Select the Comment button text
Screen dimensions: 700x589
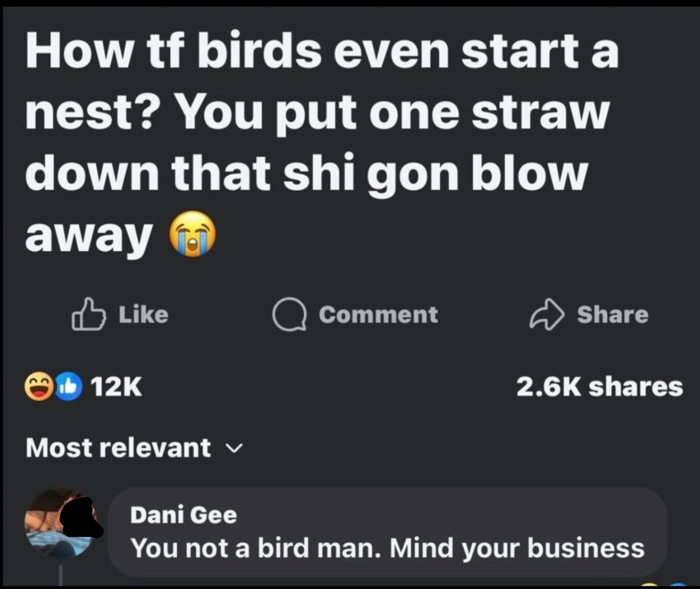378,315
